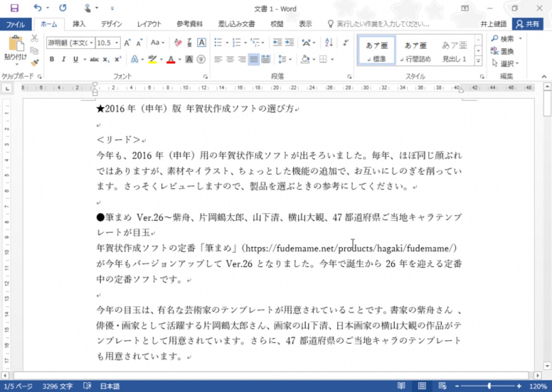Shrink font size with the smaller A
552x392 pixels.
tap(138, 43)
